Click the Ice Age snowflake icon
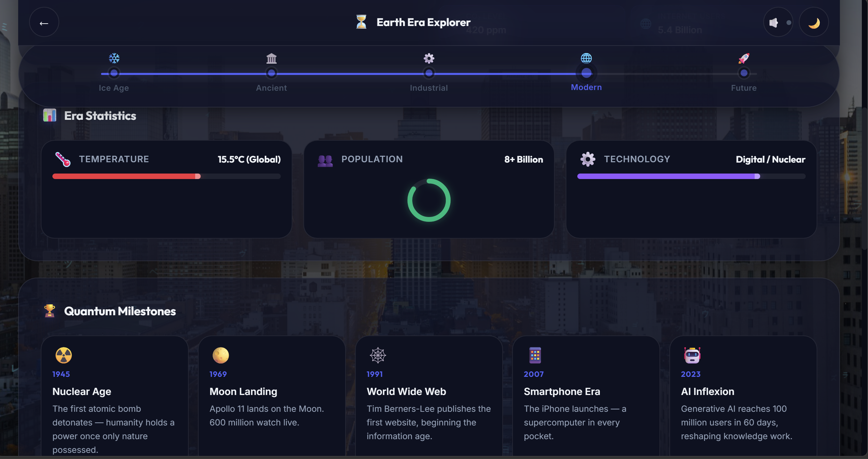The width and height of the screenshot is (868, 459). point(114,58)
